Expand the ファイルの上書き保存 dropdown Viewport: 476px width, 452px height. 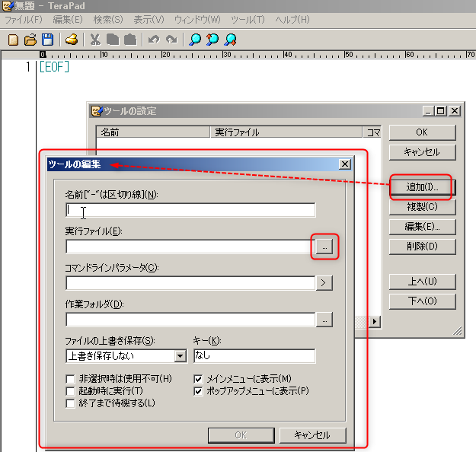(180, 356)
